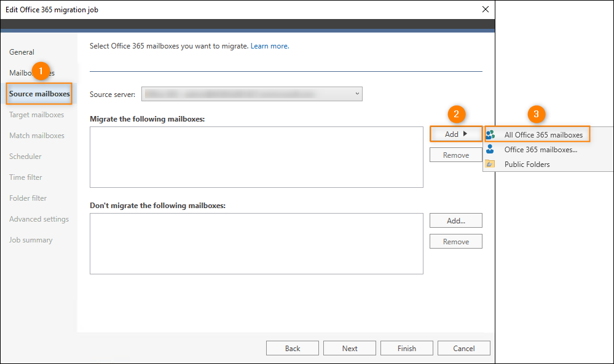Open the General step in sidebar
Viewport: 614px width, 364px height.
tap(22, 52)
